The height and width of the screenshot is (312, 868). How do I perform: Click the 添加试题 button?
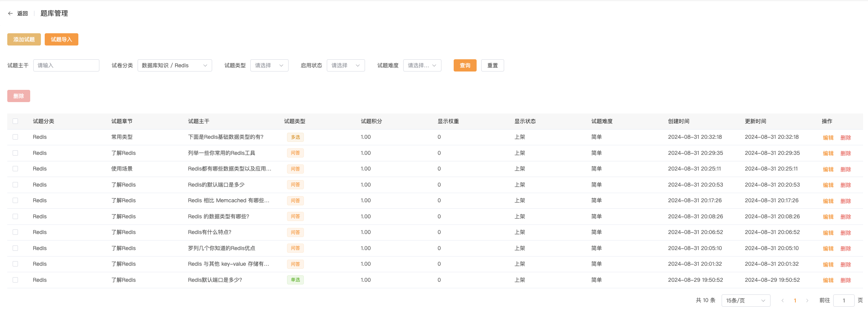(24, 39)
